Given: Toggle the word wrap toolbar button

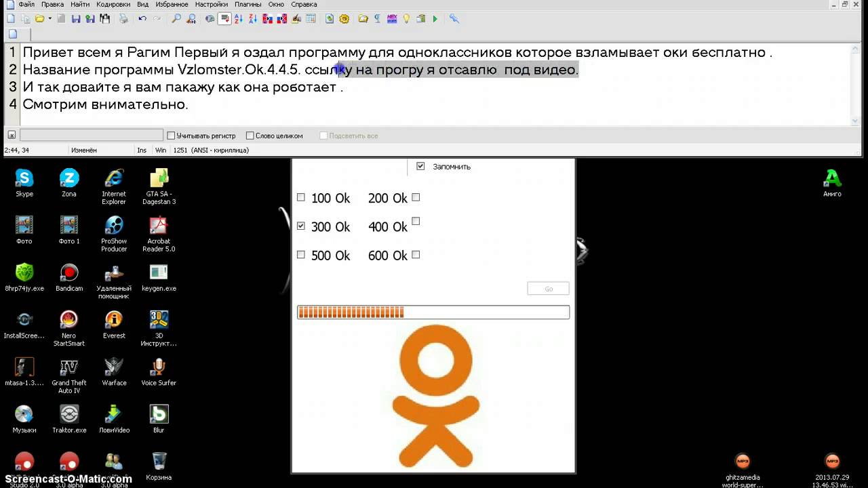Looking at the screenshot, I should [x=224, y=19].
